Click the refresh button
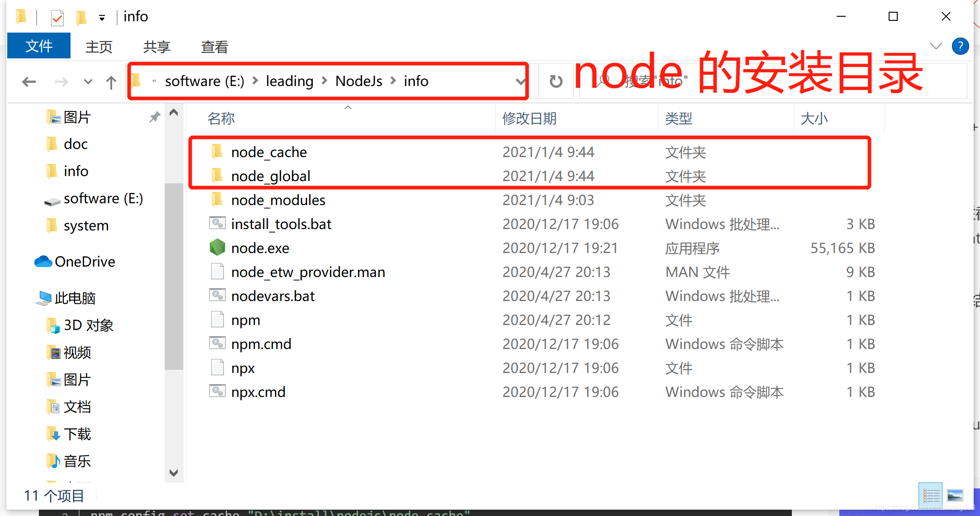 (x=554, y=81)
